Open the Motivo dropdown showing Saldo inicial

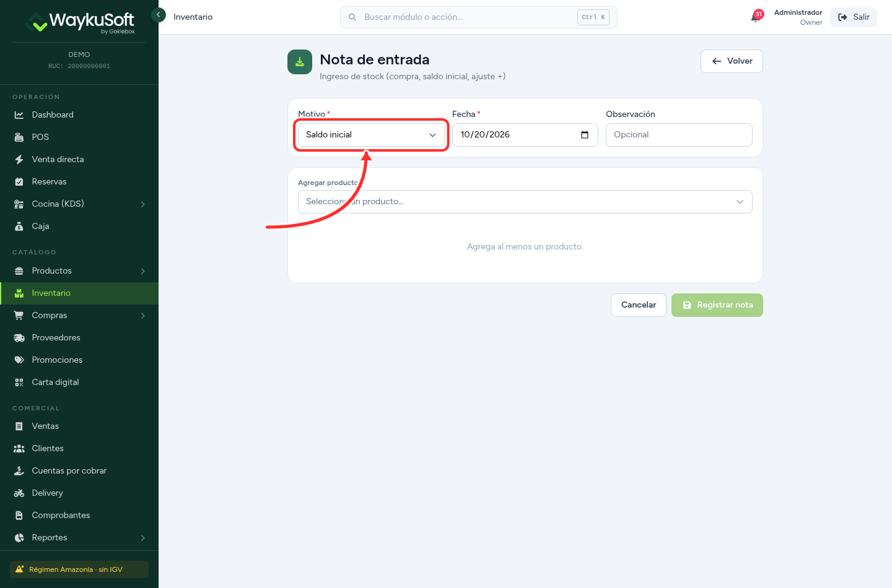(x=371, y=135)
